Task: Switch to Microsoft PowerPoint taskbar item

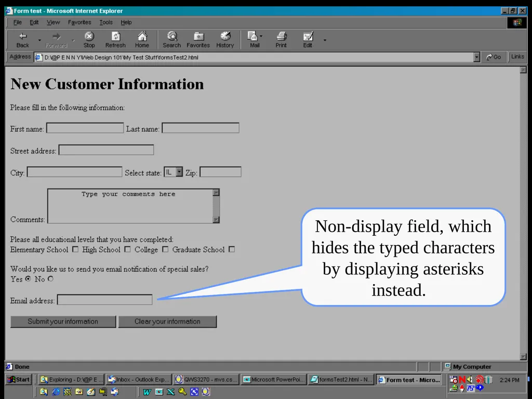Action: 274,380
